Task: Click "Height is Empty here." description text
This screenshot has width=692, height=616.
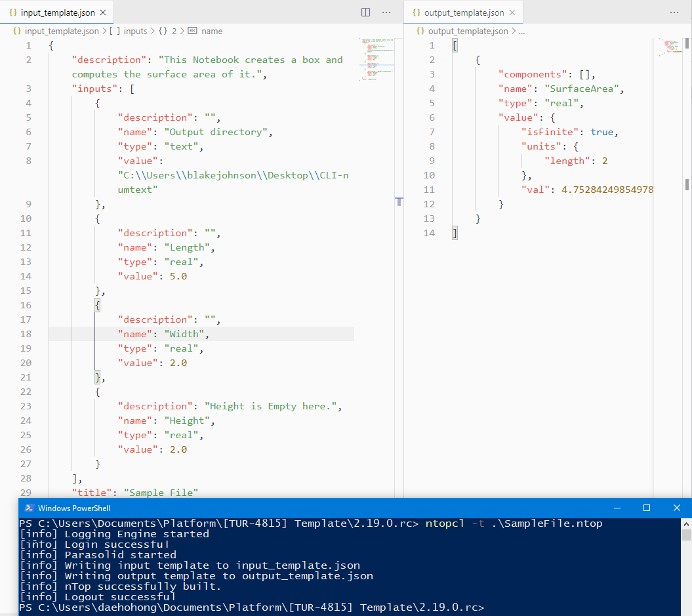Action: [270, 406]
